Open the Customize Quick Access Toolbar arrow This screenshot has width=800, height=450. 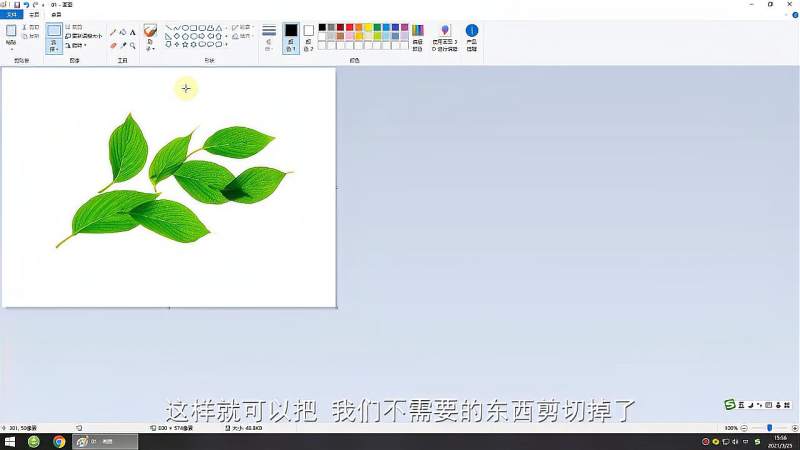[43, 5]
